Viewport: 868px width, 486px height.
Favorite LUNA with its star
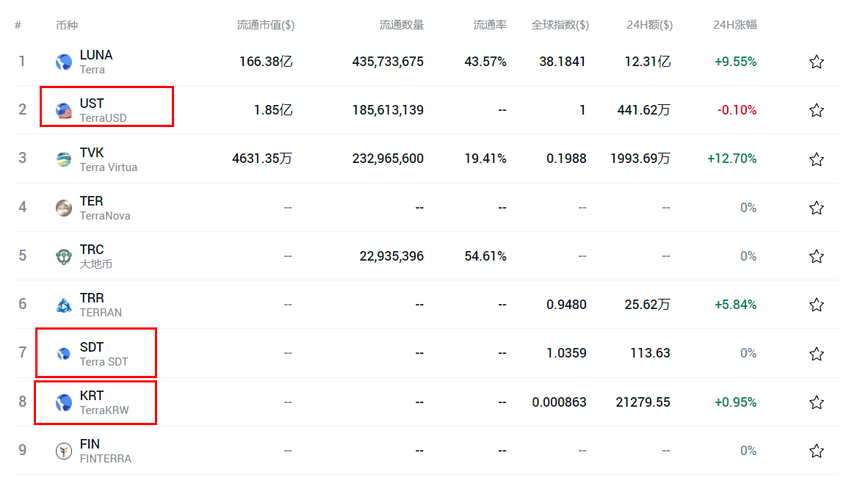tap(816, 62)
